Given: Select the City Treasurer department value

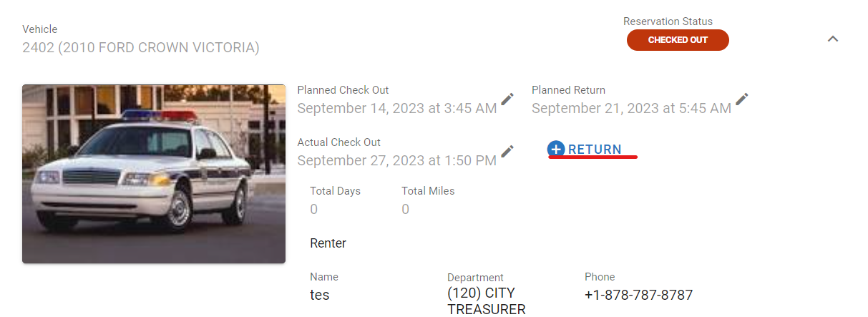Looking at the screenshot, I should [x=486, y=301].
